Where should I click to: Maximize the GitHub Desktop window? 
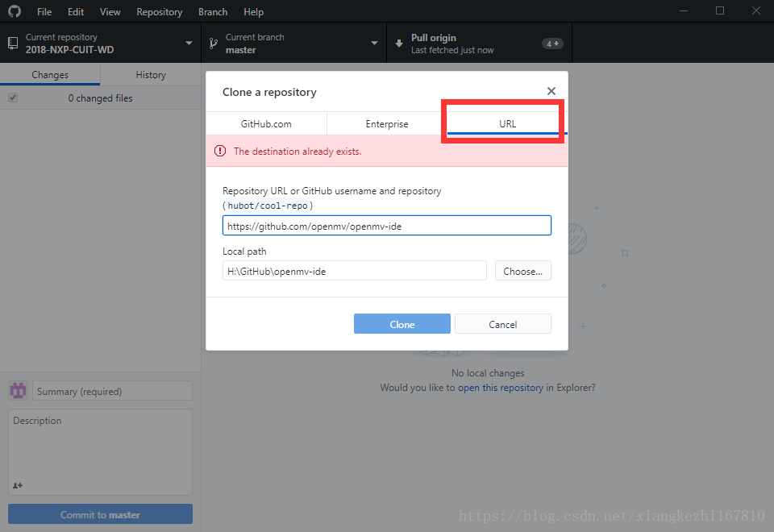click(720, 10)
